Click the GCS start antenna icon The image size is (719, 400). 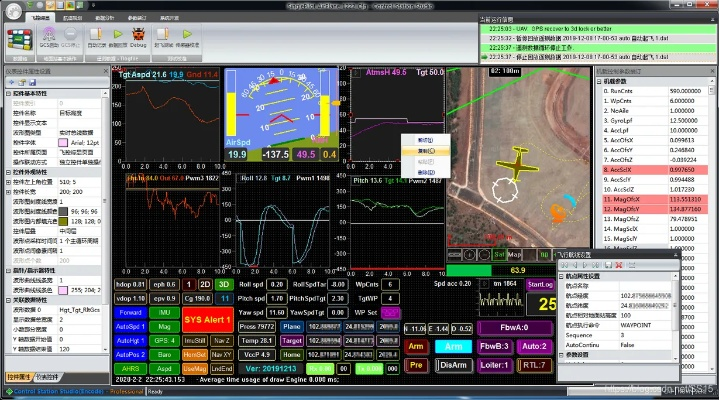click(x=48, y=35)
